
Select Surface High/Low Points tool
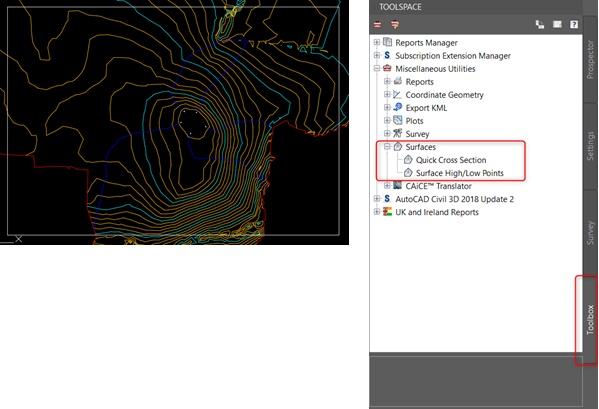[460, 173]
